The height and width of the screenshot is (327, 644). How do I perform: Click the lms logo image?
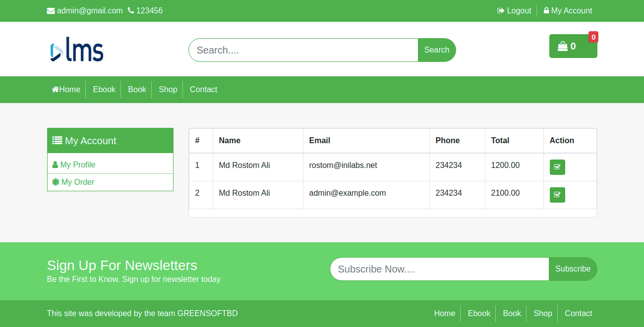coord(76,49)
